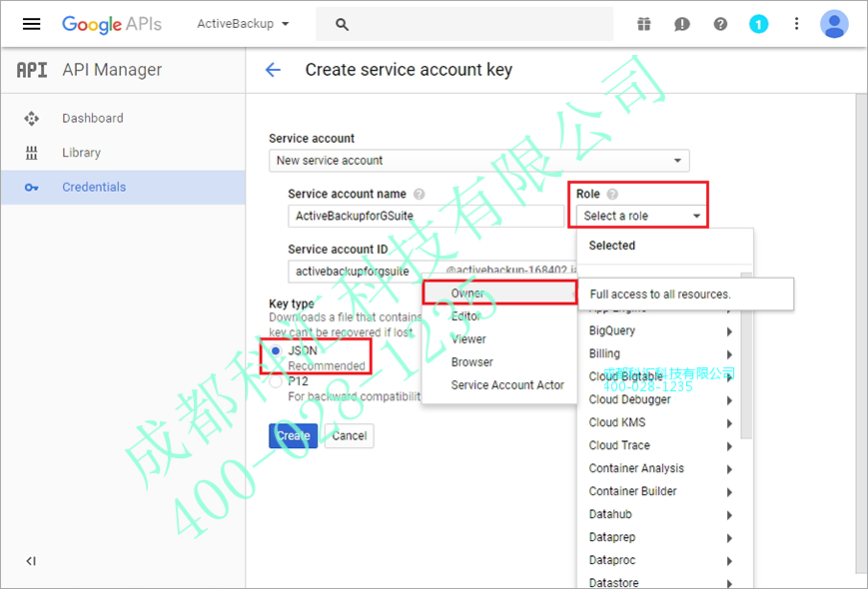Collapse the sidebar with arrow icon

(31, 561)
